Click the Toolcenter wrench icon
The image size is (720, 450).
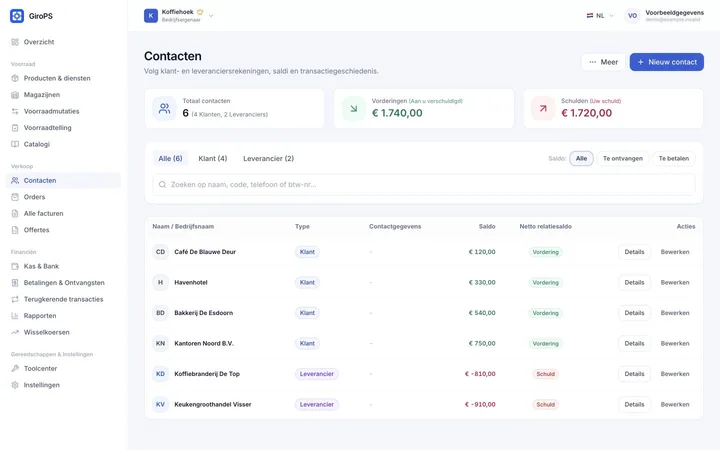15,369
